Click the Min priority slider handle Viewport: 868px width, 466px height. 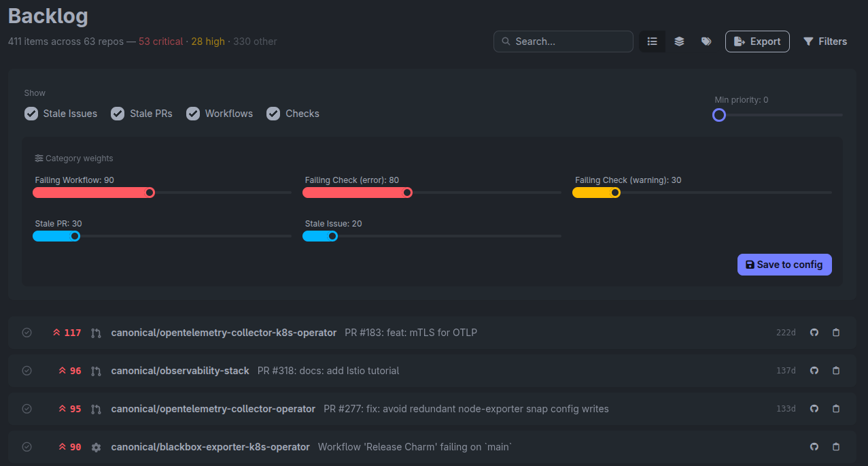pos(719,115)
